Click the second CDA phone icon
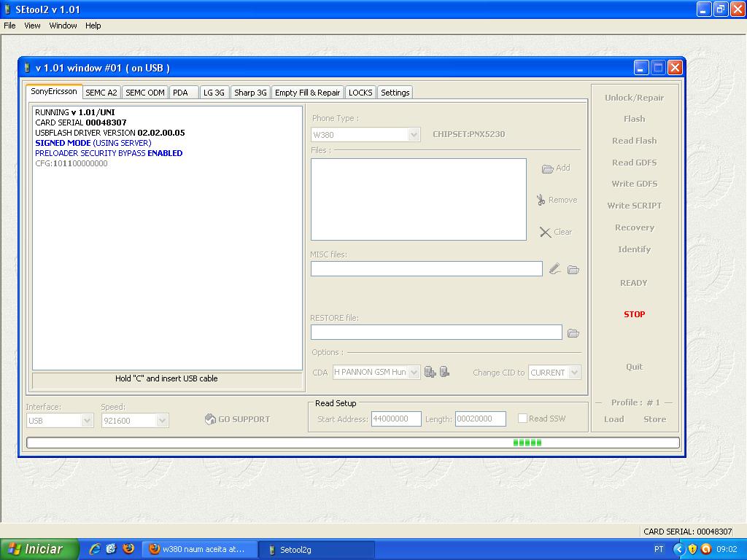747x560 pixels. (x=444, y=372)
